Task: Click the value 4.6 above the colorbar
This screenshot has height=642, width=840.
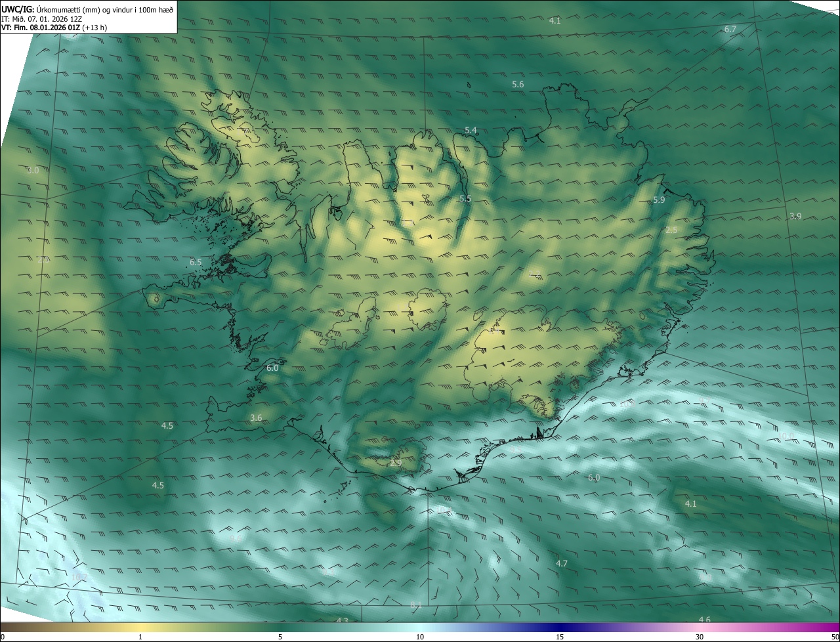Action: pyautogui.click(x=704, y=620)
